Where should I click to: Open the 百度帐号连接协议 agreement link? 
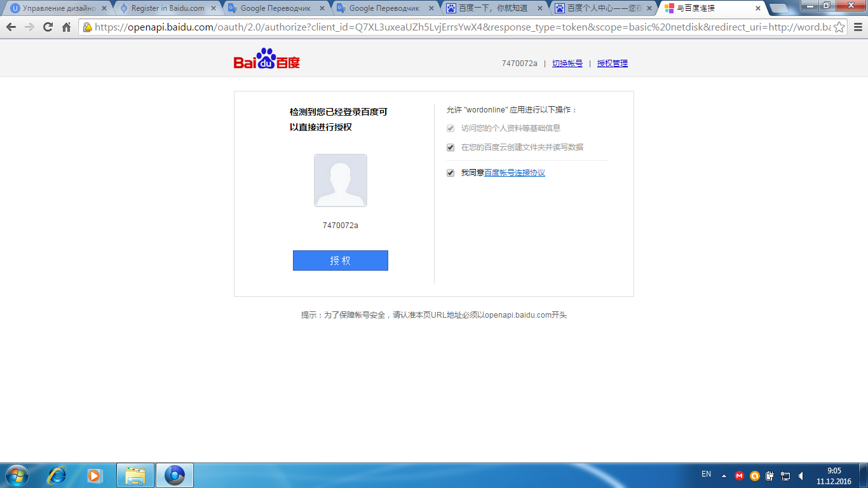515,173
